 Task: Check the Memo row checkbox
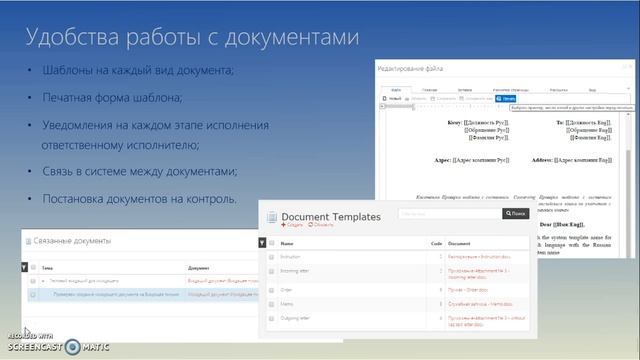click(x=271, y=304)
